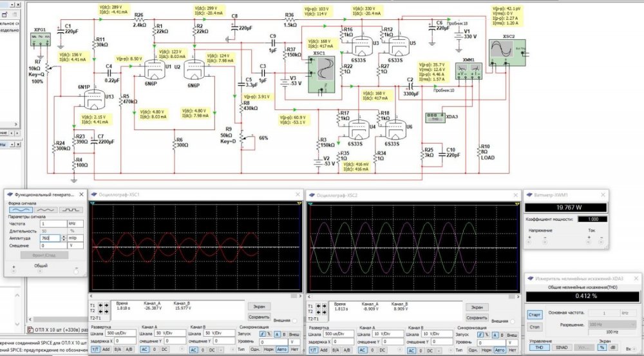Switch distortion analyzer to SINAD mode
The image size is (644, 356).
point(562,348)
